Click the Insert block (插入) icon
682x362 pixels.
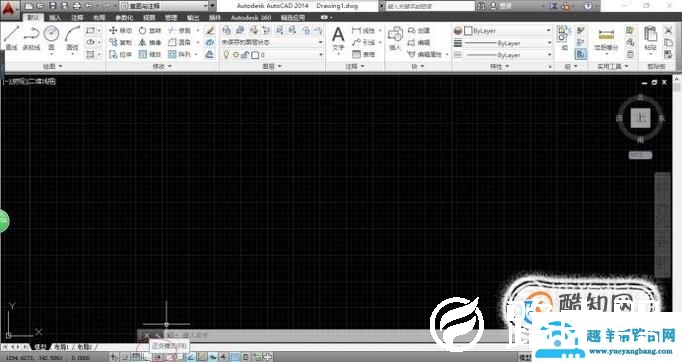coord(395,38)
